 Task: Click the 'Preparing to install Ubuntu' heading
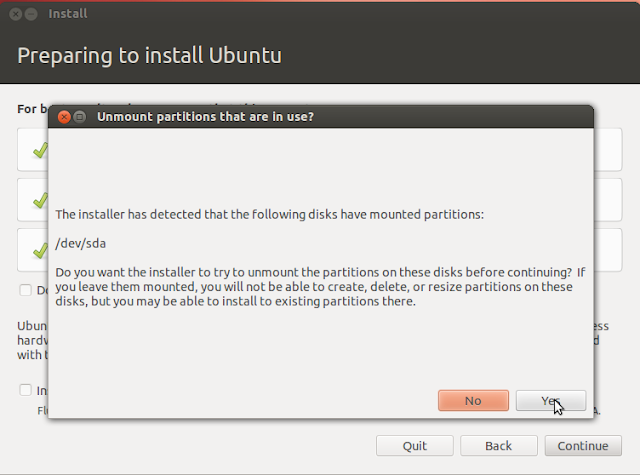tap(149, 55)
